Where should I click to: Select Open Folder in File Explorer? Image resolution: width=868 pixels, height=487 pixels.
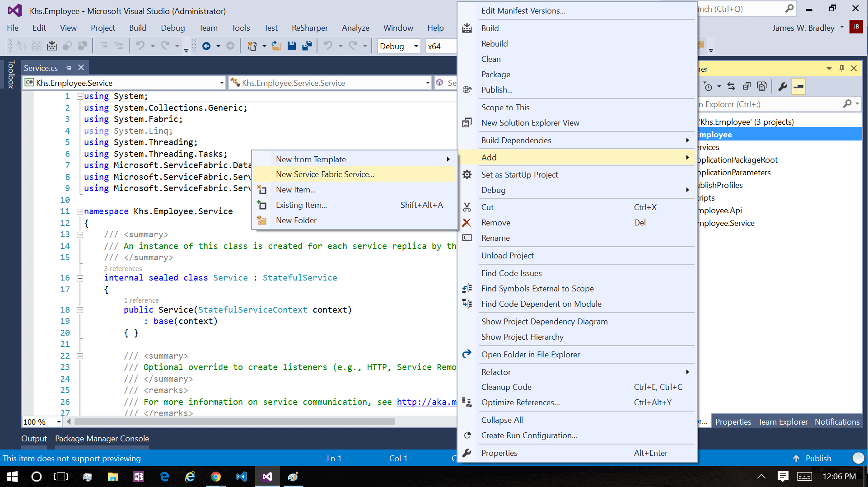pyautogui.click(x=577, y=355)
